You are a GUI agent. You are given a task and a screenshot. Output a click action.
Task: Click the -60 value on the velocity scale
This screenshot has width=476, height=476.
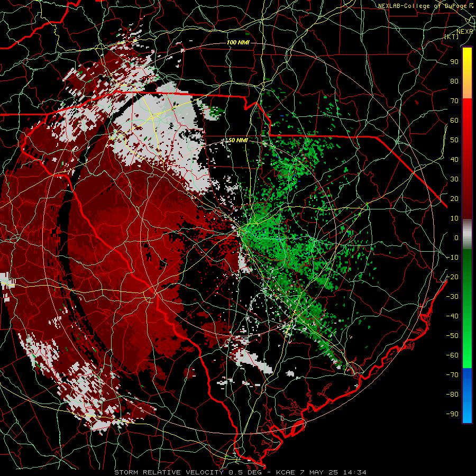452,355
